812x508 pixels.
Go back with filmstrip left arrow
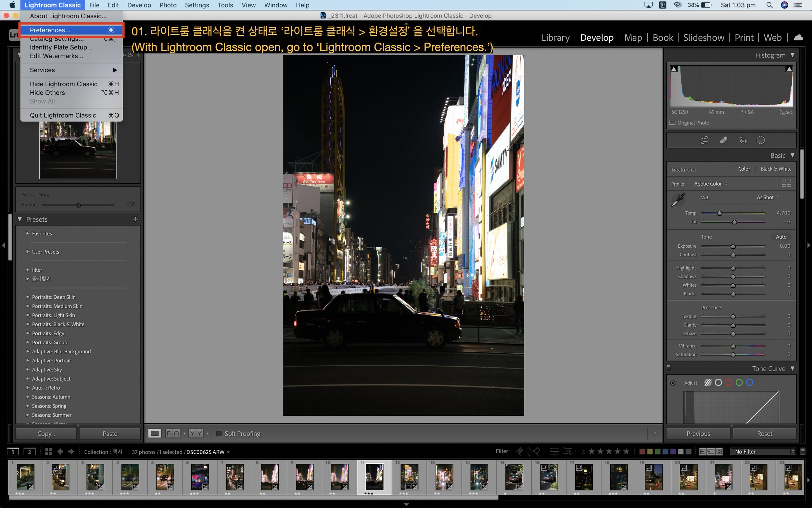(x=60, y=451)
